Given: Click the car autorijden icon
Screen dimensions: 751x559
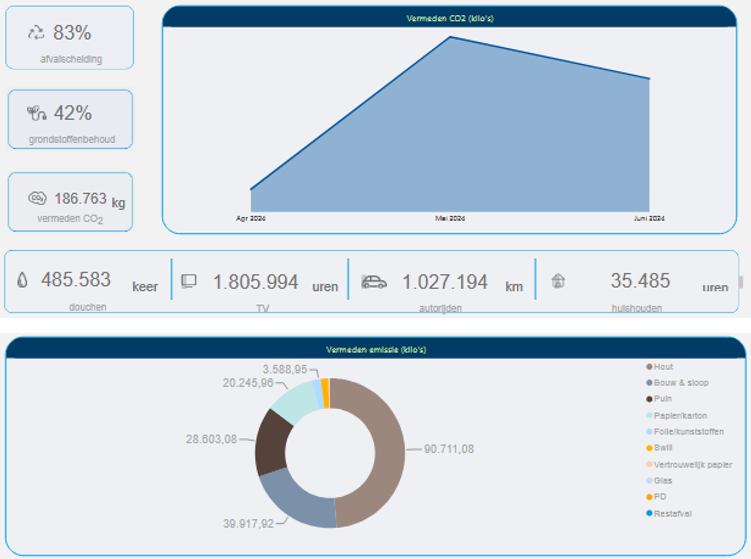Looking at the screenshot, I should click(x=374, y=282).
